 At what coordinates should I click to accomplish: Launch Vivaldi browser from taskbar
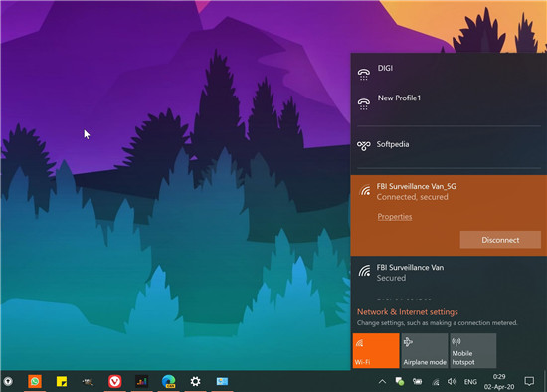(x=114, y=381)
